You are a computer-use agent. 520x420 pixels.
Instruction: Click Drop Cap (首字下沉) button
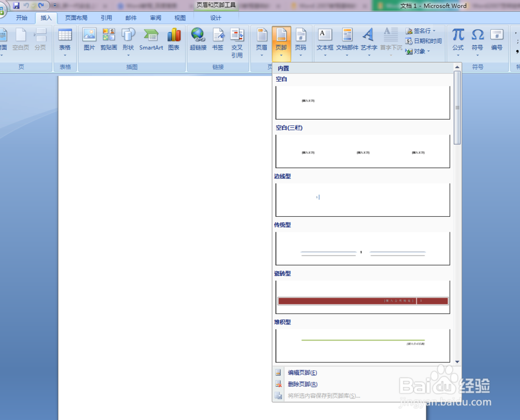391,43
